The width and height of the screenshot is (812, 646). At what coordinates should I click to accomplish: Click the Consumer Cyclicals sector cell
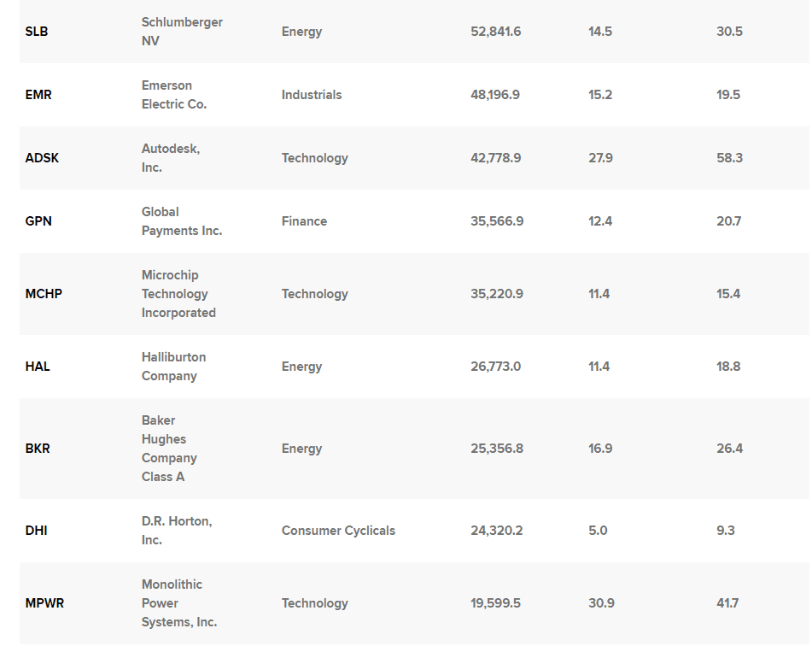[x=338, y=531]
